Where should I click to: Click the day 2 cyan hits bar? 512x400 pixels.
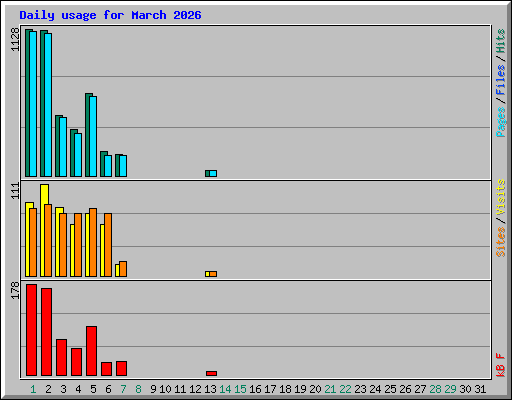(x=48, y=105)
